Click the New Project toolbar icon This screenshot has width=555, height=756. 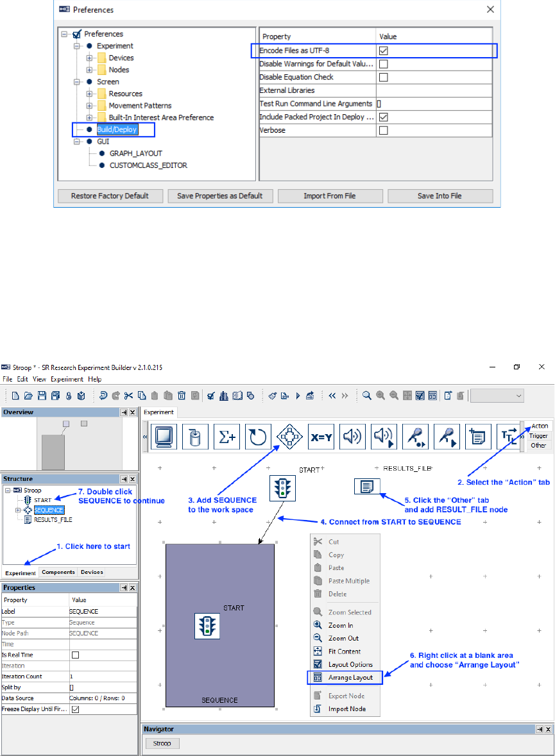tap(15, 396)
